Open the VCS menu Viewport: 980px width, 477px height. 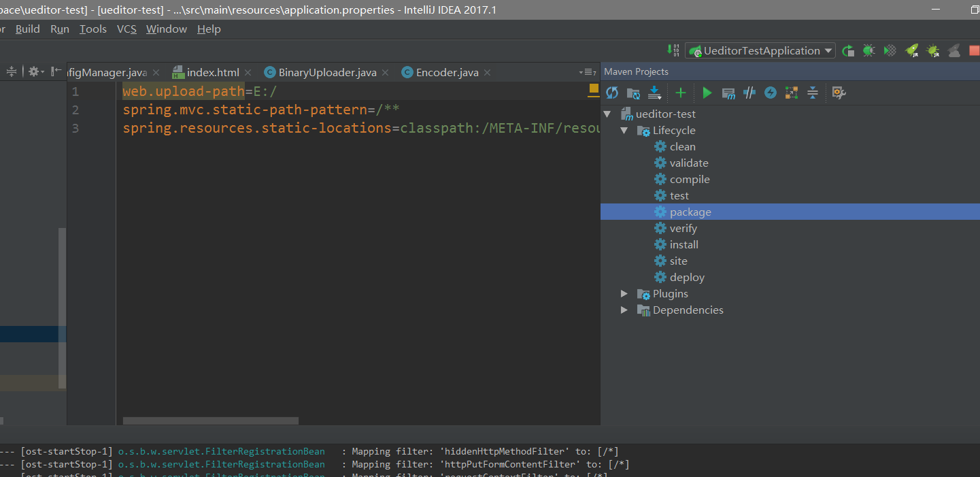pyautogui.click(x=126, y=29)
